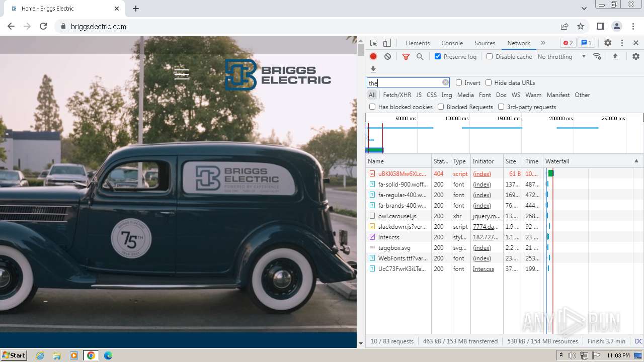
Task: Clear the filter text box
Action: pos(445,82)
